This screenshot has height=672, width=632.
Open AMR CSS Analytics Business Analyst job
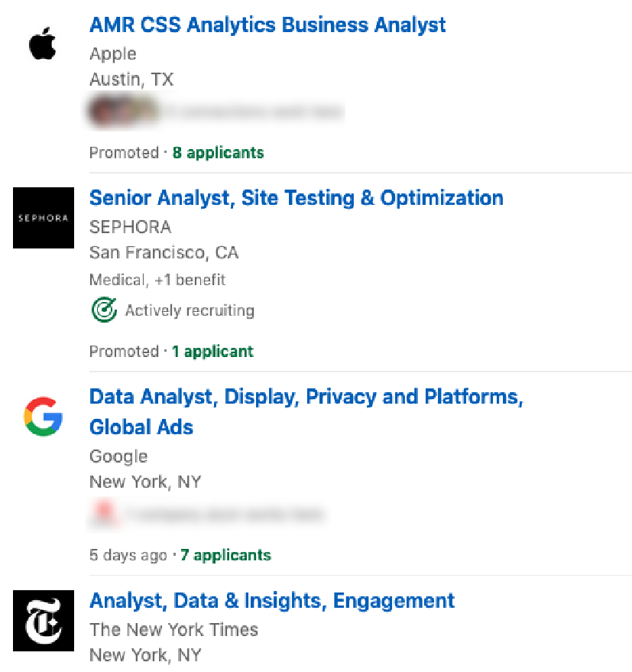click(267, 24)
